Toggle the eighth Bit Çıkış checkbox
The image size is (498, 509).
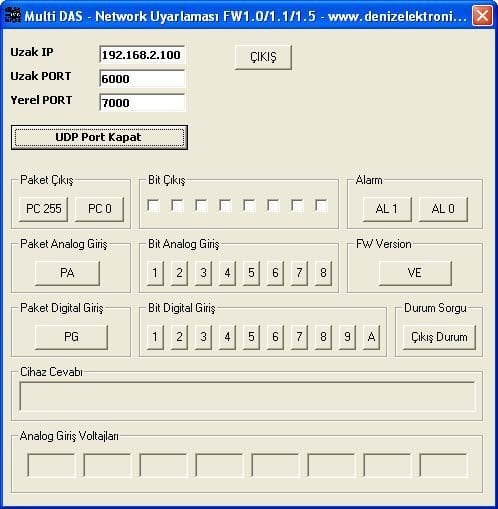[x=321, y=206]
